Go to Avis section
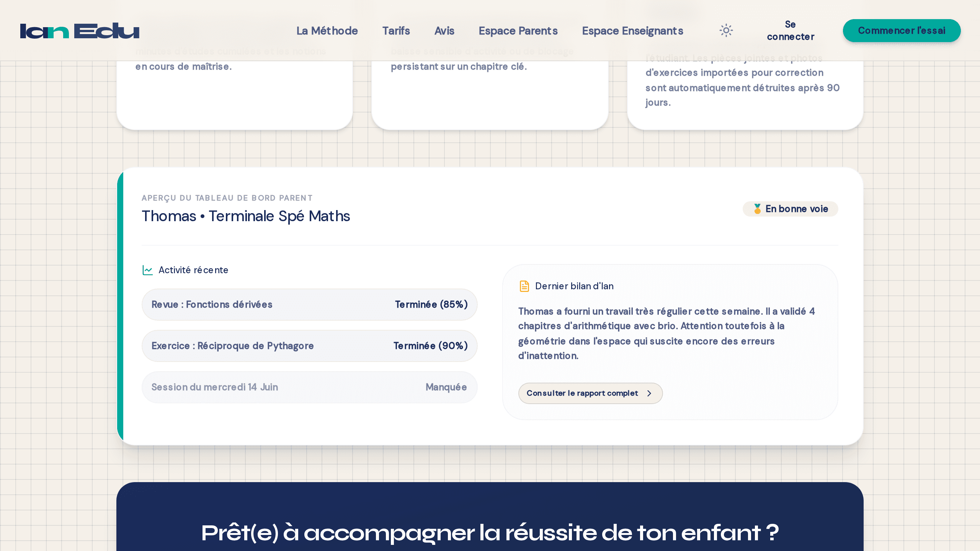 click(x=444, y=31)
